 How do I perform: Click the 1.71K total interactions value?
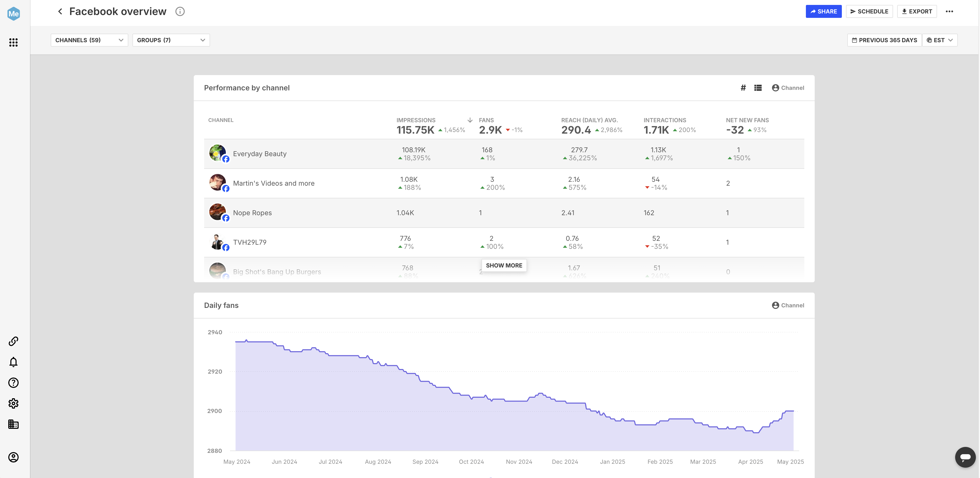tap(656, 130)
